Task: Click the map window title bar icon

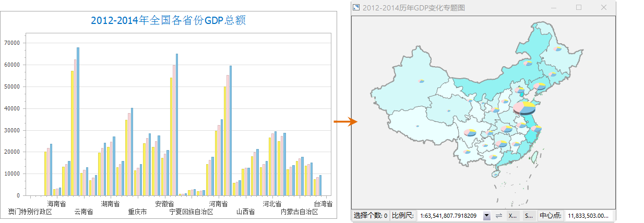Action: [356, 7]
